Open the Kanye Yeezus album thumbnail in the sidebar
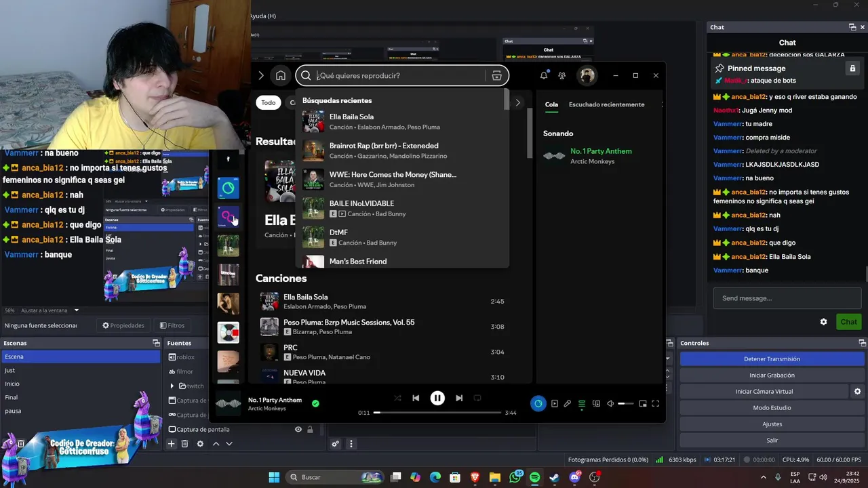The width and height of the screenshot is (868, 488). point(229,333)
